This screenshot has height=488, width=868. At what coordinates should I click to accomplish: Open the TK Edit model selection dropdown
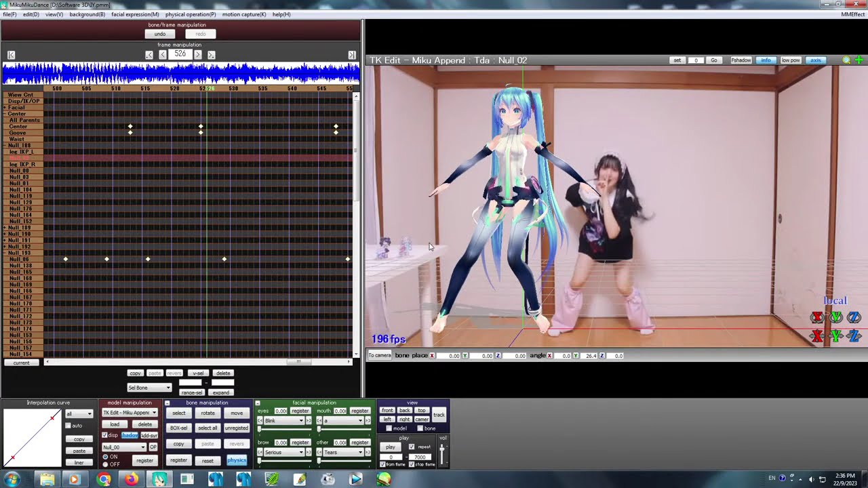[130, 413]
